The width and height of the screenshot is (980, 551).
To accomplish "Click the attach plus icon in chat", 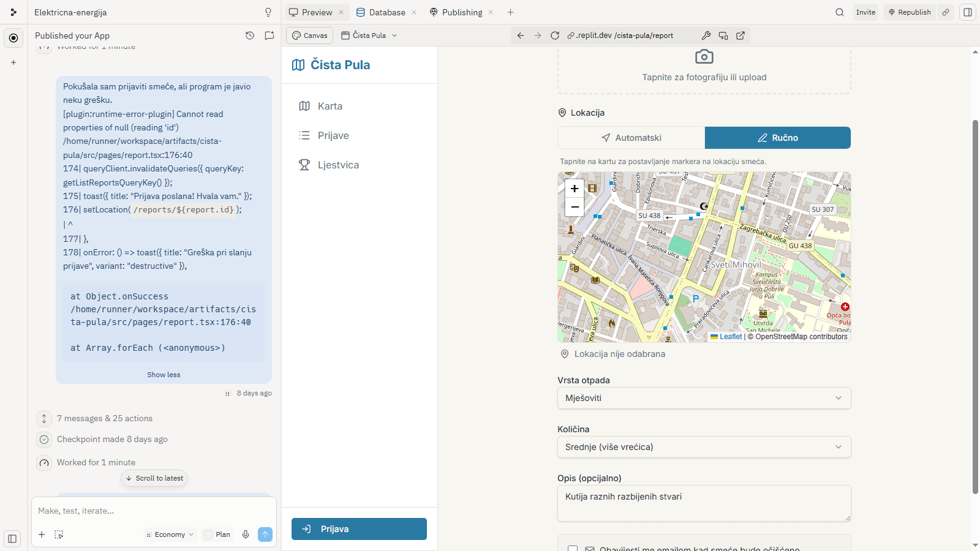I will [x=42, y=534].
